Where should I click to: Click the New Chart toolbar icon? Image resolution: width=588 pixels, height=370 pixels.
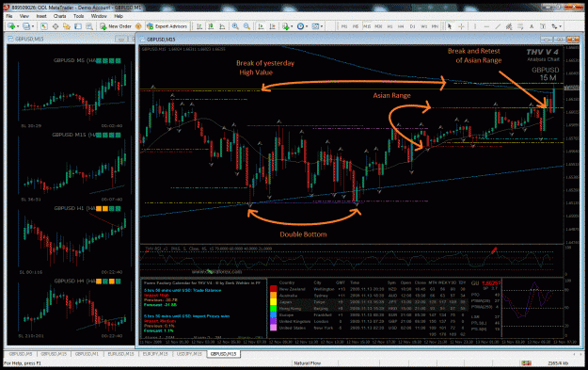pyautogui.click(x=11, y=26)
